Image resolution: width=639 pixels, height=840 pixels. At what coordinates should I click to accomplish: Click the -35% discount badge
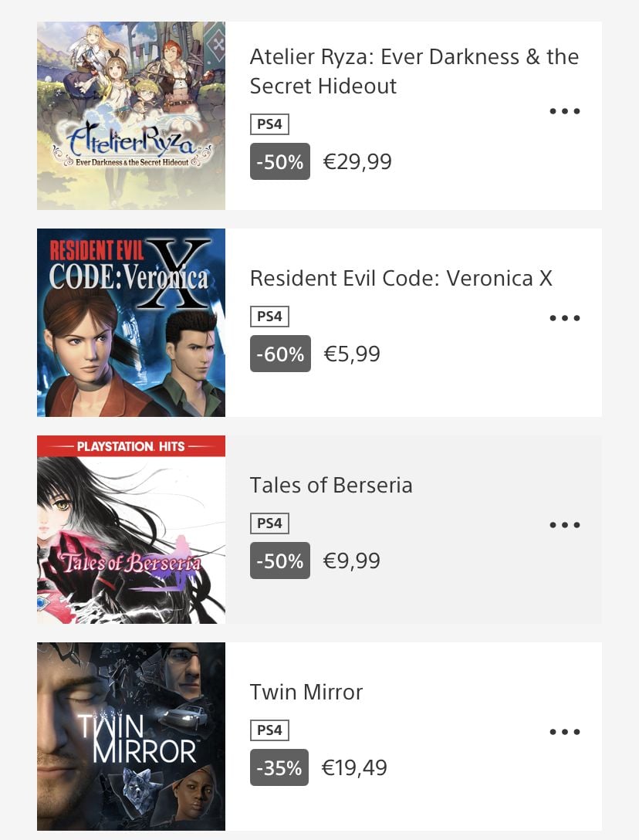(x=279, y=767)
